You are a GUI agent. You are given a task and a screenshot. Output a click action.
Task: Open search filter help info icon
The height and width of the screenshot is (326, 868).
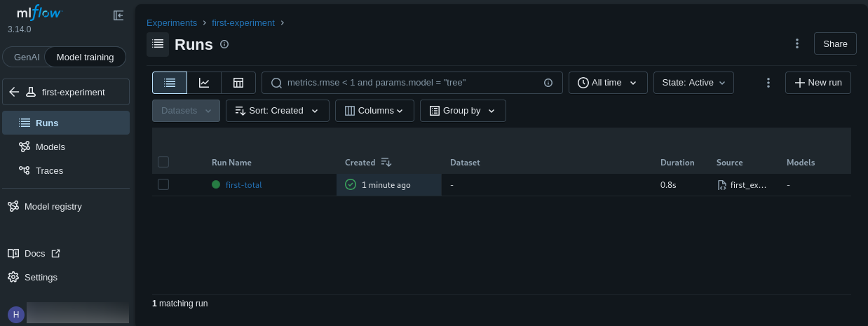[548, 83]
